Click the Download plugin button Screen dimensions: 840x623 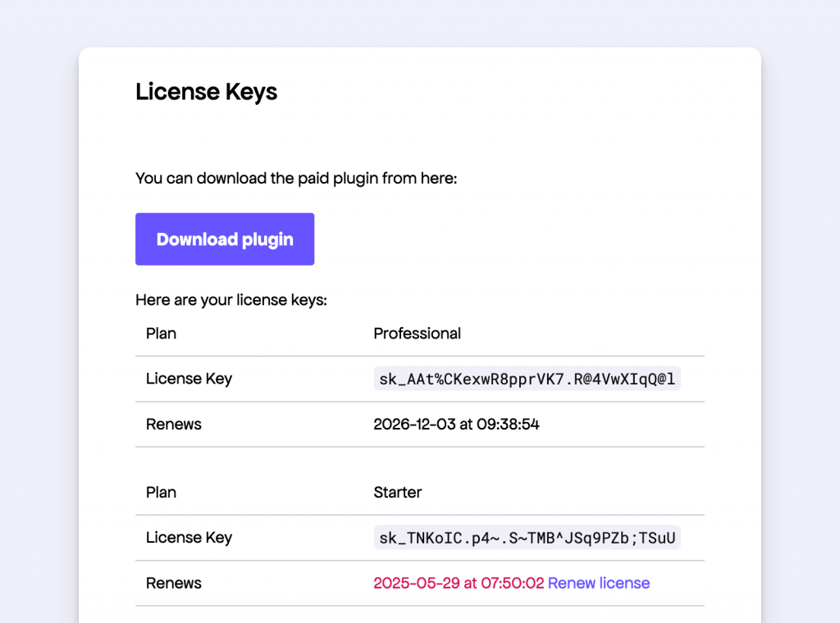pos(224,239)
